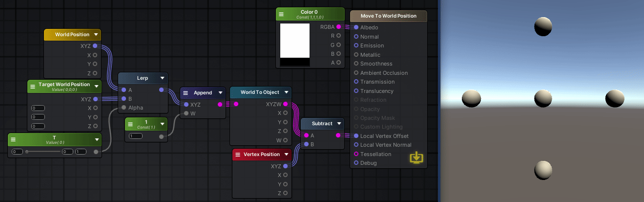Click the top sphere in the preview
This screenshot has height=202, width=644.
click(x=543, y=26)
